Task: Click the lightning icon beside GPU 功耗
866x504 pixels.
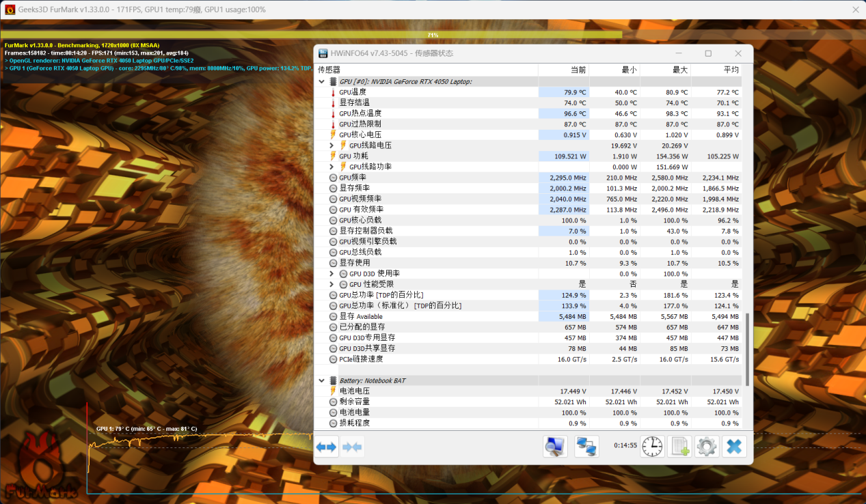Action: point(334,156)
